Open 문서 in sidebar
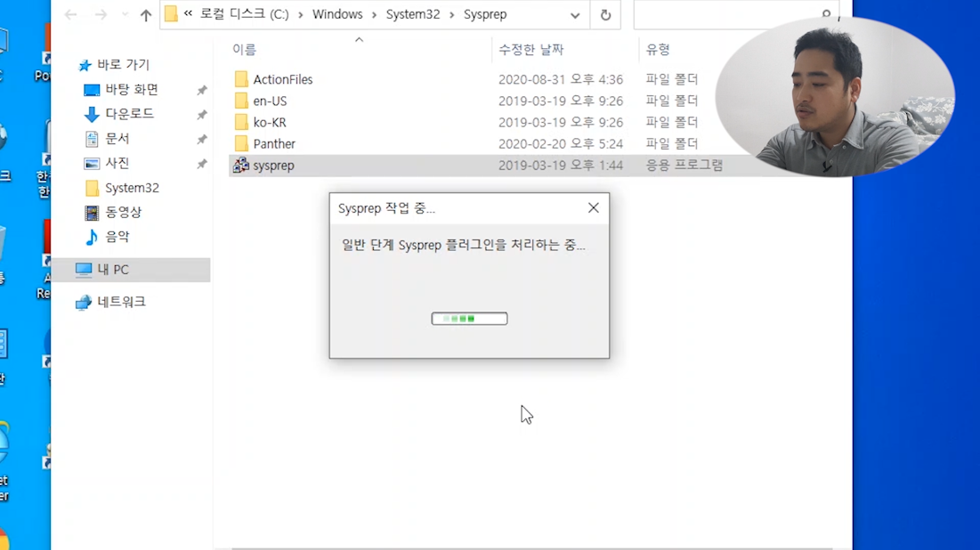This screenshot has width=980, height=550. point(117,138)
